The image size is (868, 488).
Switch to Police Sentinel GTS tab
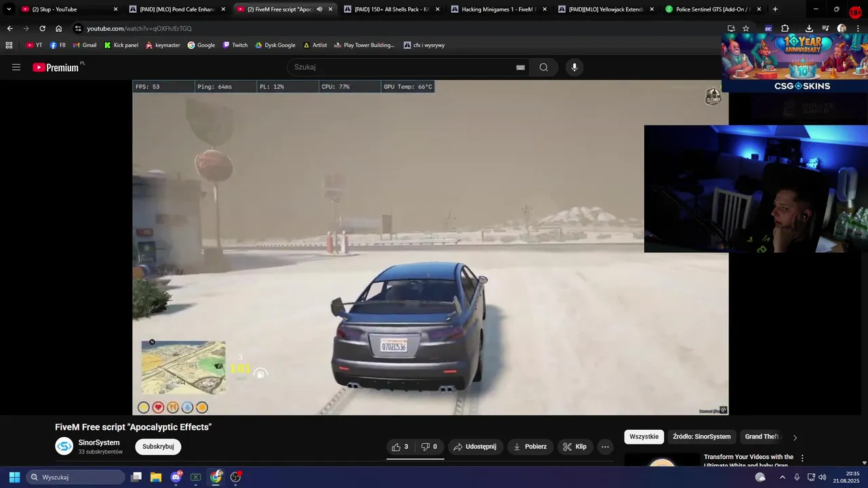click(713, 9)
